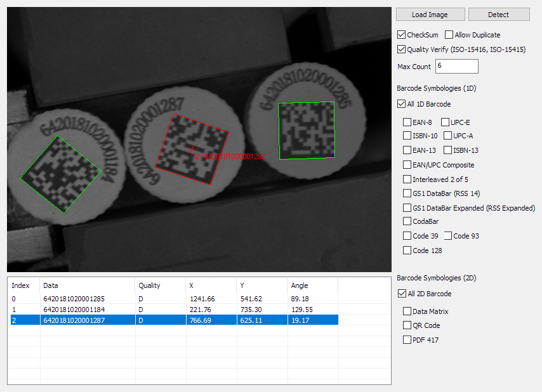The height and width of the screenshot is (392, 542).
Task: Click the X value 1241.66
Action: click(202, 299)
